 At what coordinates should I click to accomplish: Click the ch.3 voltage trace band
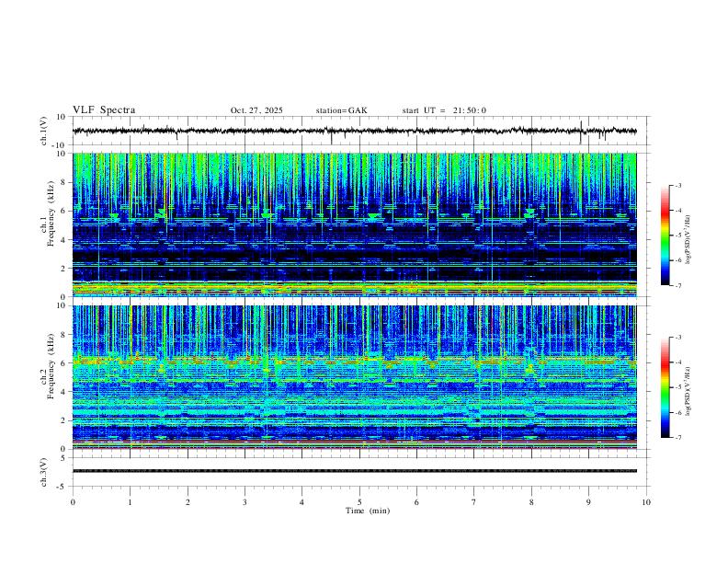[x=354, y=471]
